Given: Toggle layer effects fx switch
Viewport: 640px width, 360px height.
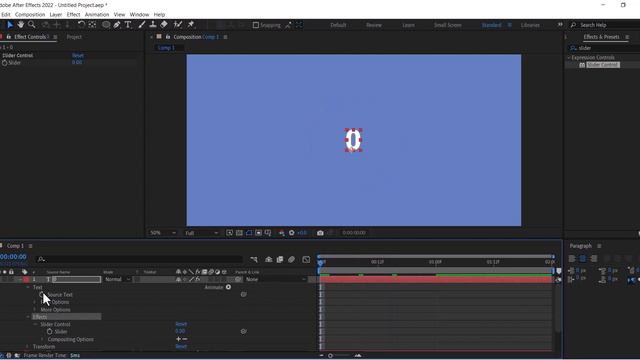Looking at the screenshot, I should [x=198, y=279].
